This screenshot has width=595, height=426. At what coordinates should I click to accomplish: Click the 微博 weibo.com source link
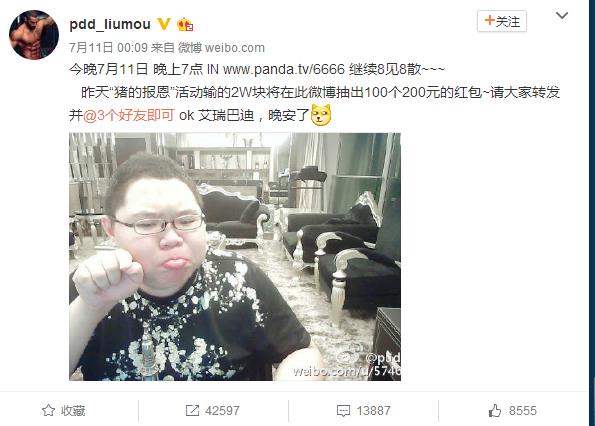click(x=221, y=48)
